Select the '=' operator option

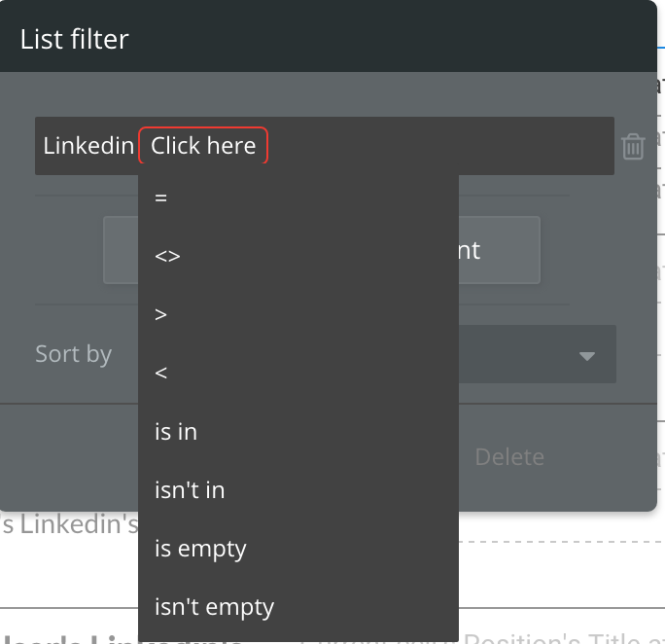161,197
